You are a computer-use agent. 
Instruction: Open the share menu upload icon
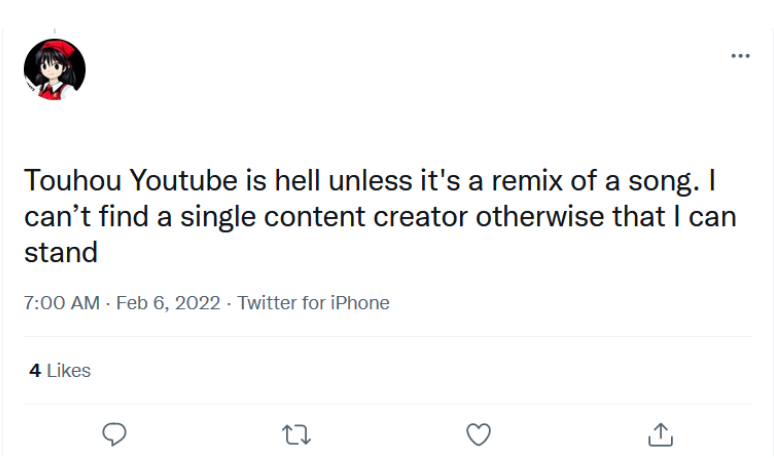(661, 433)
